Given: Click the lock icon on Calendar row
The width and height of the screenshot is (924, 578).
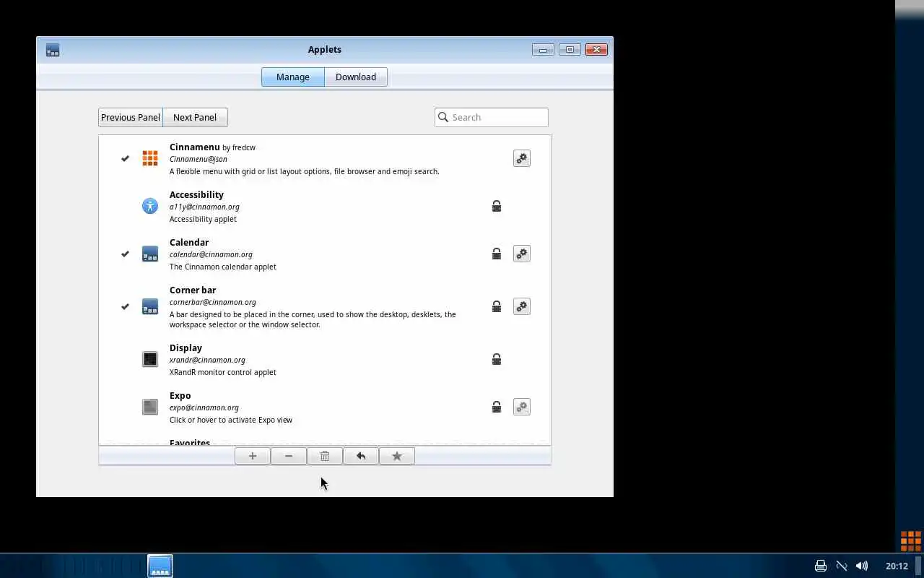Looking at the screenshot, I should click(x=497, y=254).
